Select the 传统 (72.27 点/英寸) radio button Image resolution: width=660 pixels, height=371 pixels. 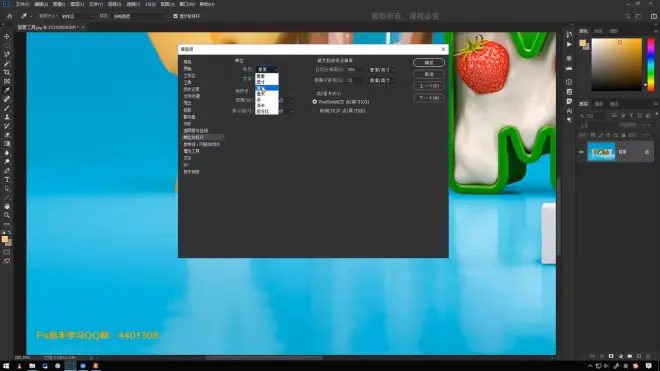pos(315,111)
